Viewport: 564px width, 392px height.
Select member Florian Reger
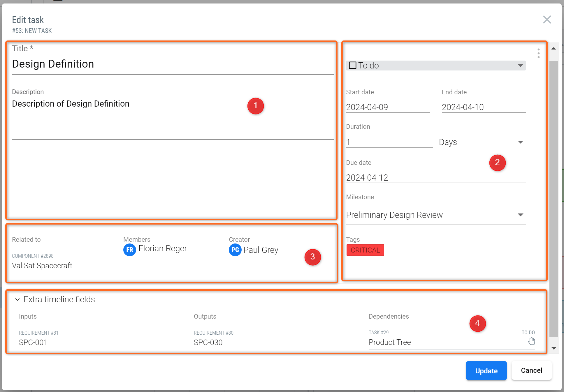163,248
